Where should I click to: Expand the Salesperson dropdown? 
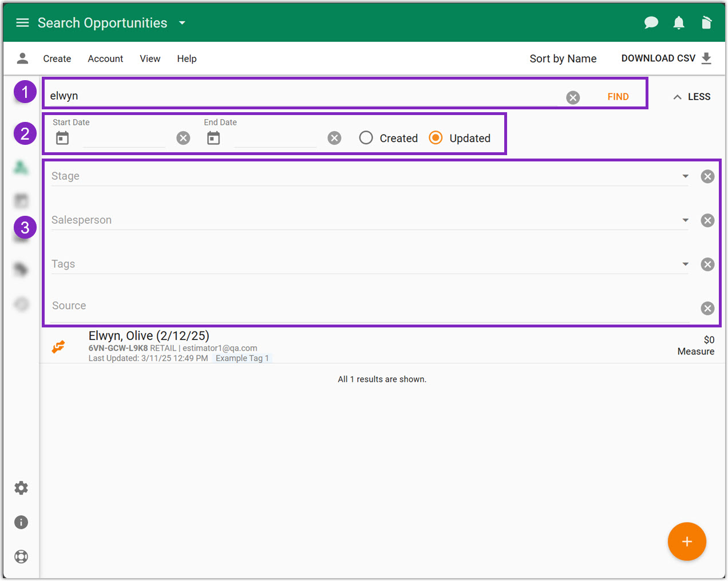coord(685,220)
